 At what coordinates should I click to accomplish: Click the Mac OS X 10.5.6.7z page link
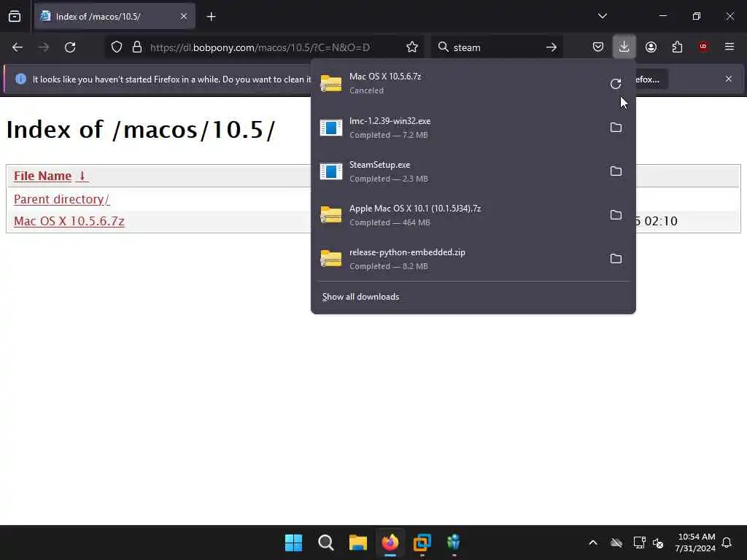point(69,221)
